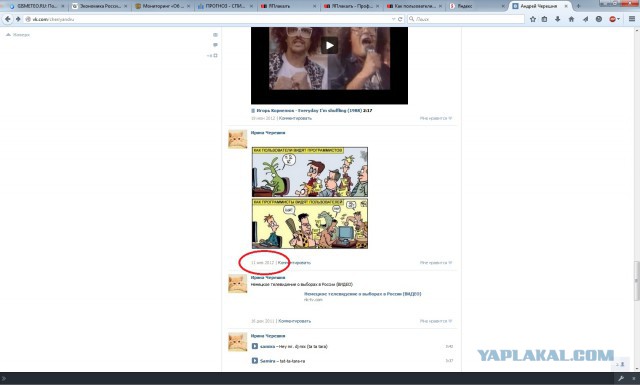Switch to the 'Как пользователи...' tab
This screenshot has height=385, width=640.
point(414,7)
